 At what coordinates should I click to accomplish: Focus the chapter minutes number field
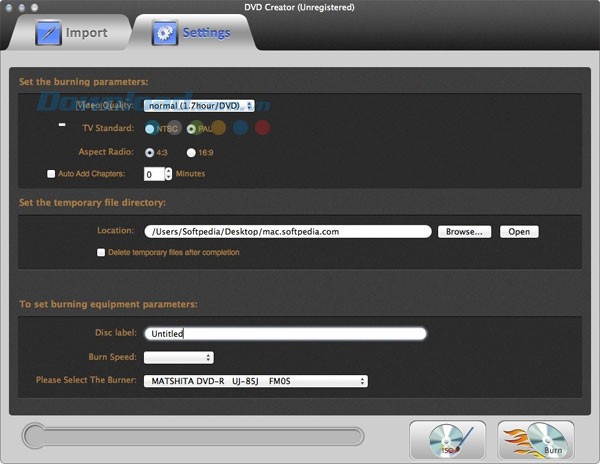pyautogui.click(x=154, y=174)
